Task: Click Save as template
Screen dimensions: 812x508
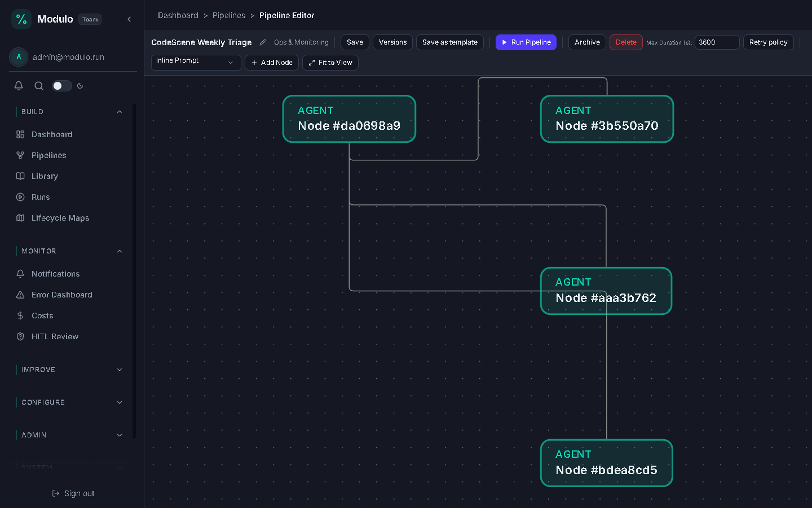Action: pos(449,42)
